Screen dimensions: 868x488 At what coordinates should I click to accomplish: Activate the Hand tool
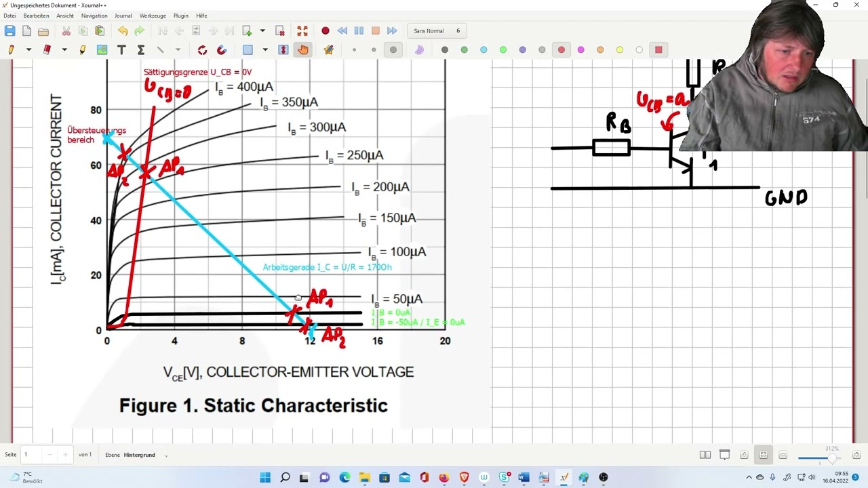(x=302, y=49)
